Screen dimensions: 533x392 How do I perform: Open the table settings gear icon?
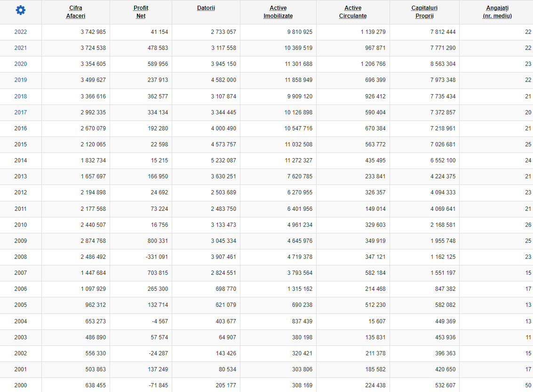[x=20, y=10]
